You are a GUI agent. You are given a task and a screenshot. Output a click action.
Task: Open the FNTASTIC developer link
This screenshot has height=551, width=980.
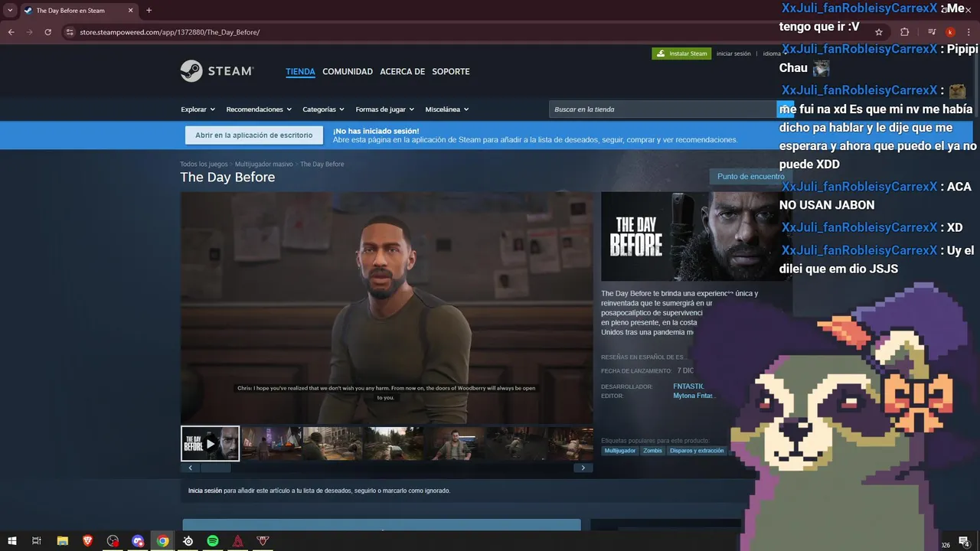pyautogui.click(x=688, y=386)
